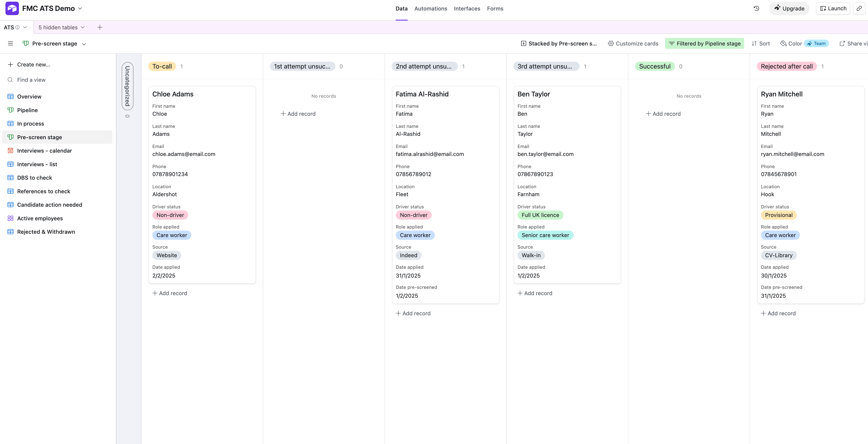Image resolution: width=868 pixels, height=444 pixels.
Task: Click the Active employees gallery icon
Action: pos(10,218)
